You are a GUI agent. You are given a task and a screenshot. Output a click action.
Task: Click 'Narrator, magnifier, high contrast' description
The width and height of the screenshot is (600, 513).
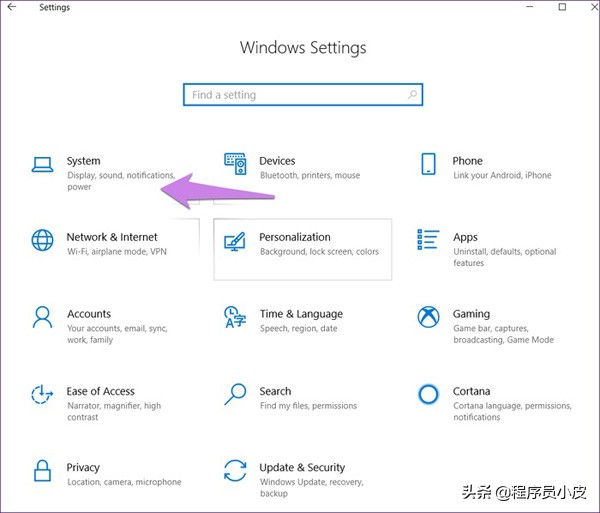coord(114,411)
